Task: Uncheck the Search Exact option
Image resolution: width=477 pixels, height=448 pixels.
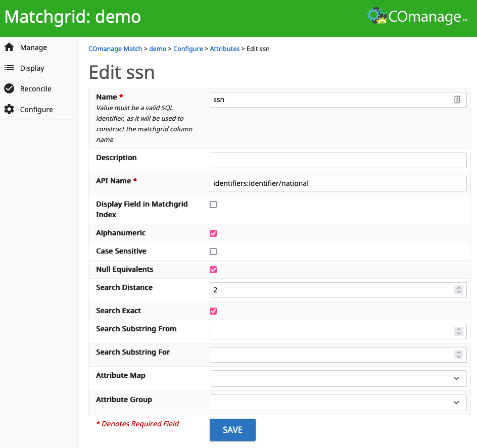Action: point(213,311)
